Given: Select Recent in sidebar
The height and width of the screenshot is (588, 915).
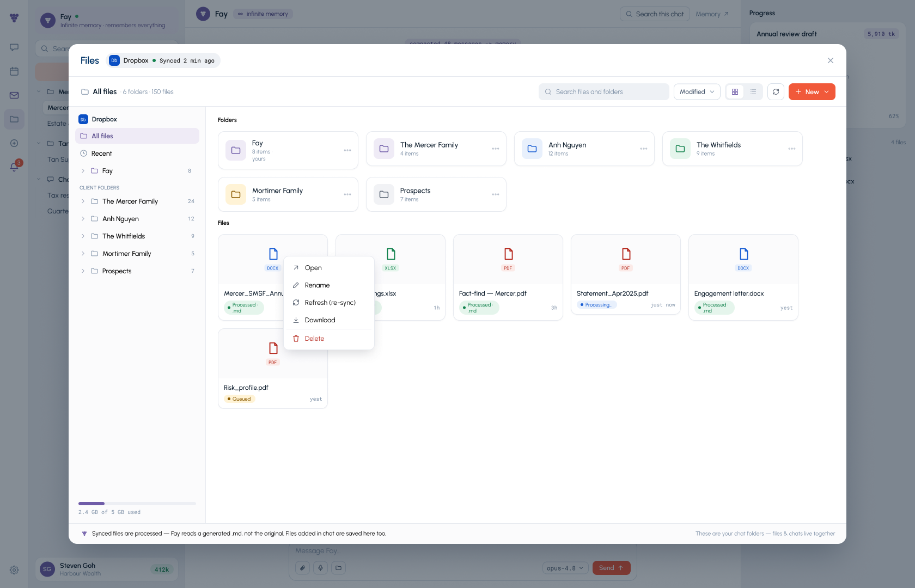Looking at the screenshot, I should pos(137,154).
